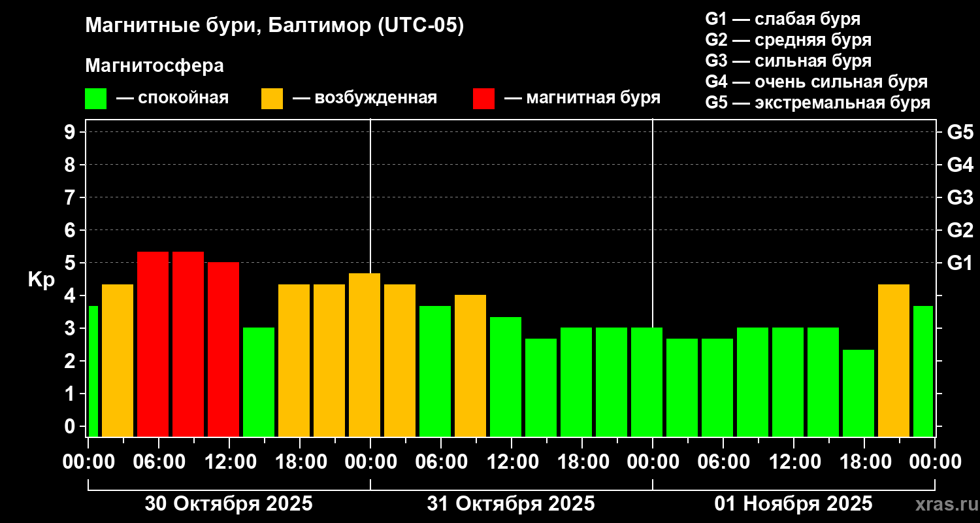
Task: Click the '— магнитная буря' legend label
Action: (582, 98)
